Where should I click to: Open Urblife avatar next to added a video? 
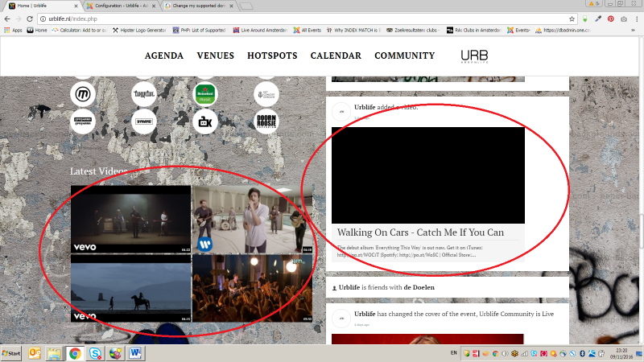coord(341,112)
